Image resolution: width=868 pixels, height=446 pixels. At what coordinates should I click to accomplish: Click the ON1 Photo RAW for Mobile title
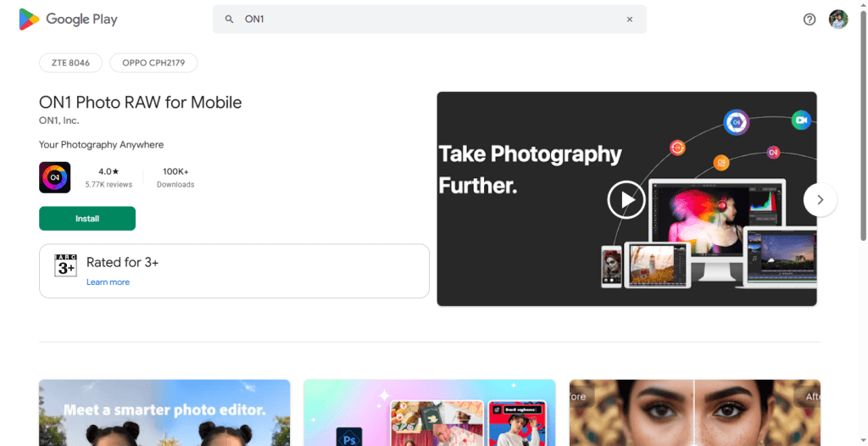tap(140, 103)
